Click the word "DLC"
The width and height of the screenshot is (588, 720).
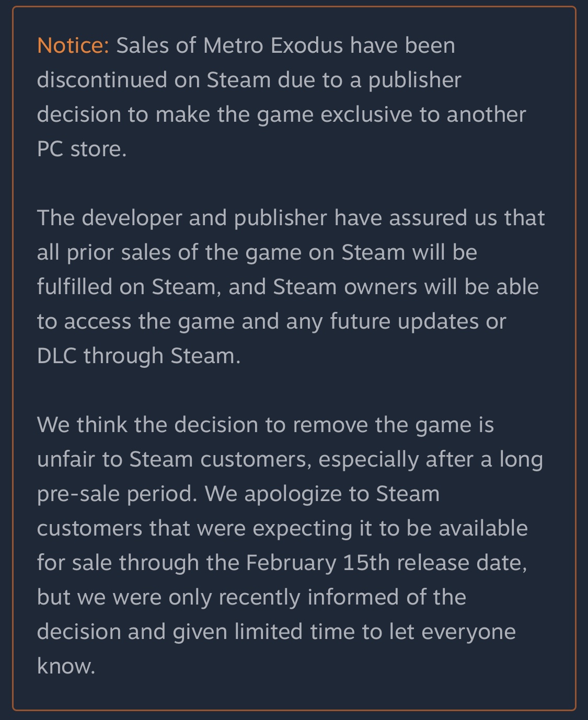tap(57, 356)
